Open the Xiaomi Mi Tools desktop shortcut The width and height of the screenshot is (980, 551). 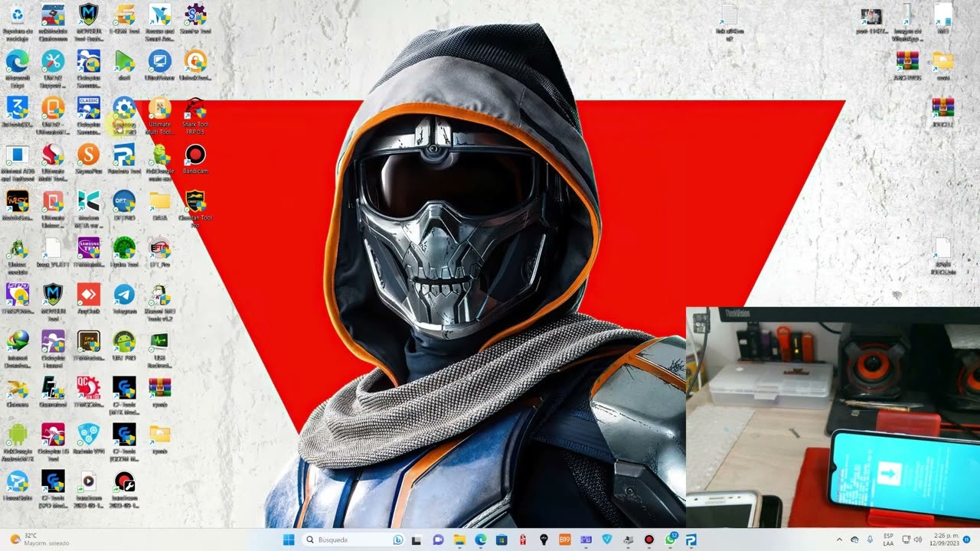(159, 302)
